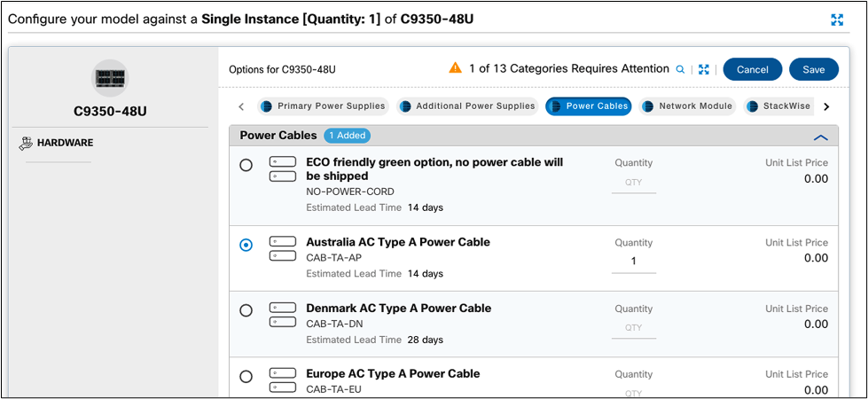Viewport: 868px width, 399px height.
Task: Click the product icon for NO-POWER-CORD row
Action: pyautogui.click(x=282, y=169)
